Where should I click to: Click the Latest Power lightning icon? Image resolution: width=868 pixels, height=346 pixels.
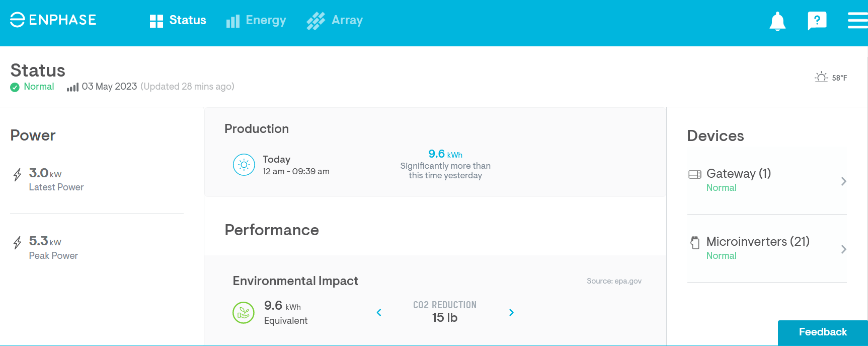[18, 175]
